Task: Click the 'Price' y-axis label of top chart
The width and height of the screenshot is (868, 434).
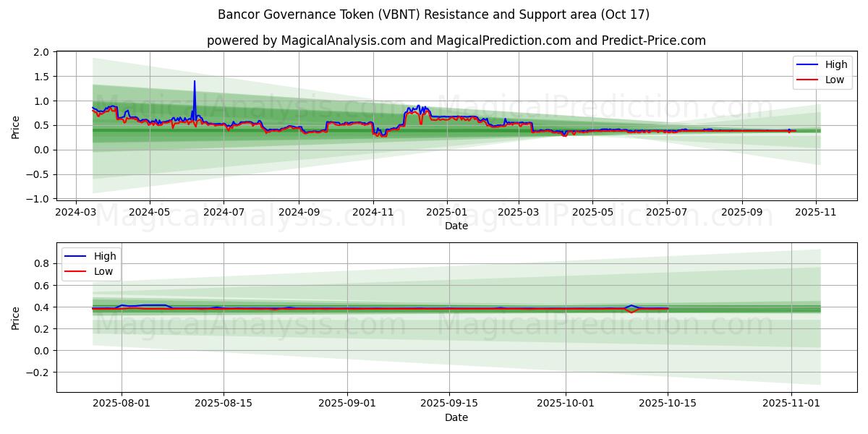Action: click(16, 125)
